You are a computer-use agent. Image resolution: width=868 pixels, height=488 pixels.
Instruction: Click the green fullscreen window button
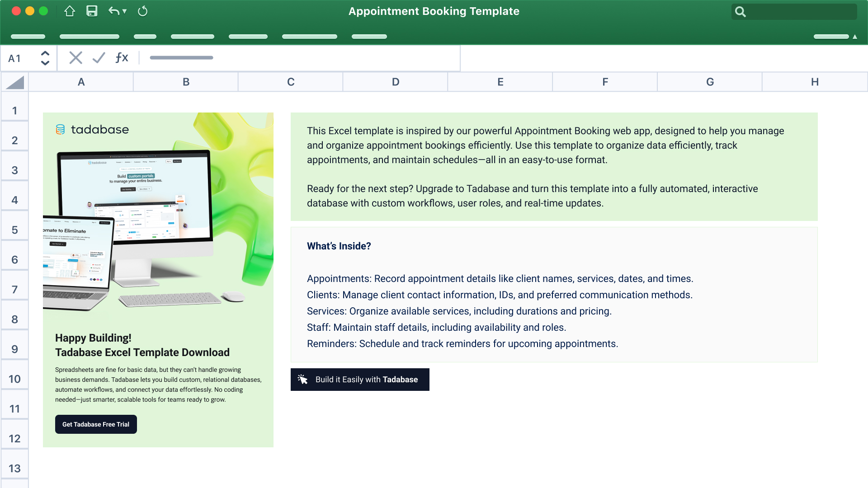43,11
